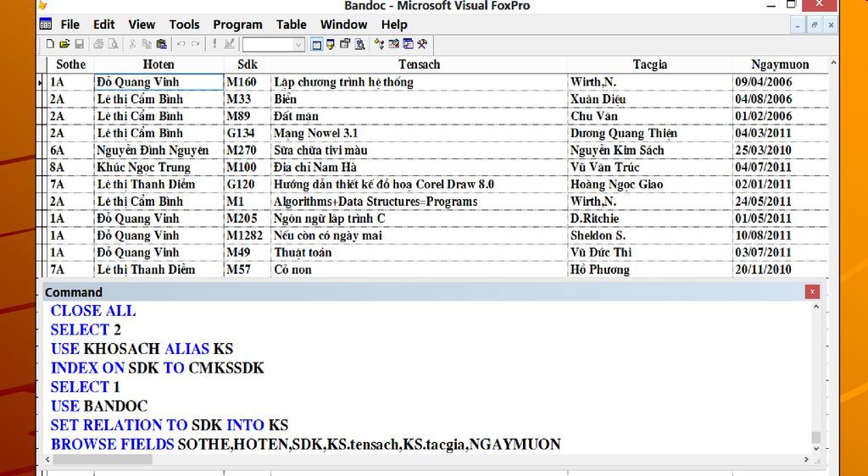Open the Table menu
This screenshot has height=476, width=868.
point(292,25)
